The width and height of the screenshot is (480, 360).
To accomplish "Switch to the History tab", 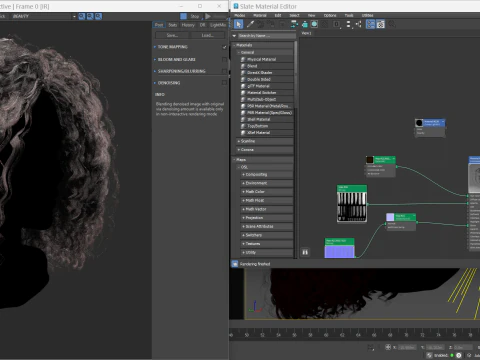I will 188,25.
